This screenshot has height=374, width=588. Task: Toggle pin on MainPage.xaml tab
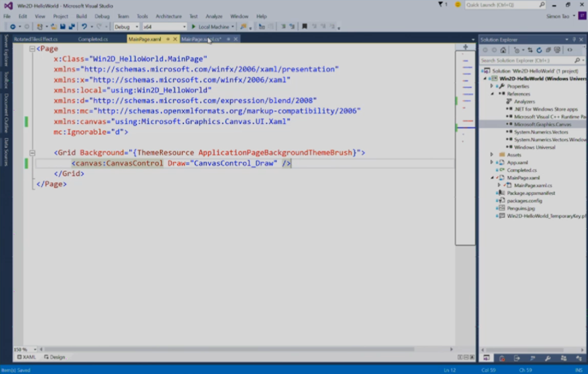168,39
